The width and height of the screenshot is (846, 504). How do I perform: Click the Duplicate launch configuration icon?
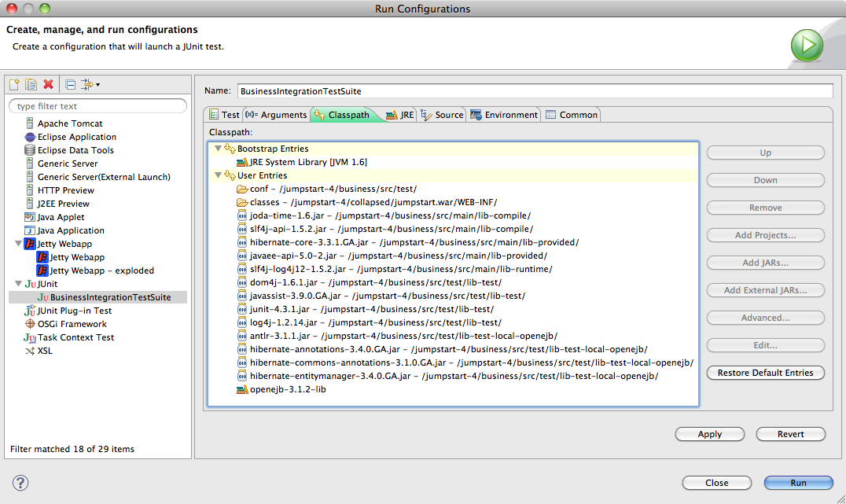31,84
